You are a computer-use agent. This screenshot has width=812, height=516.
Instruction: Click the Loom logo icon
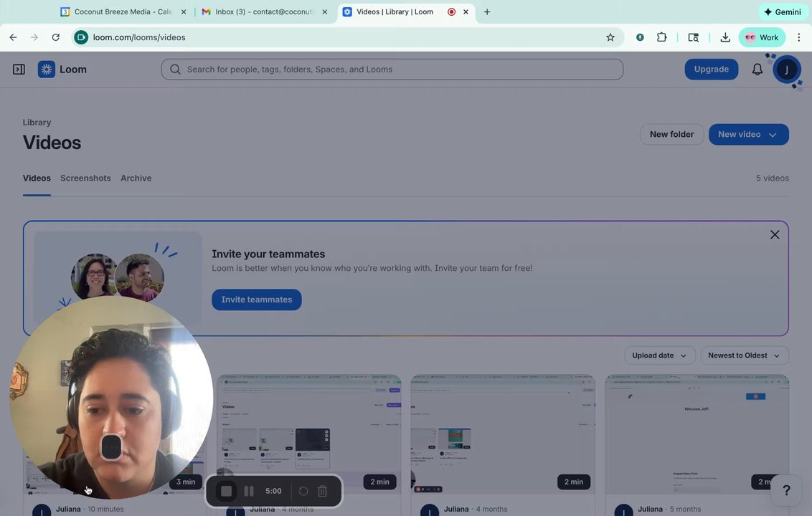point(47,70)
